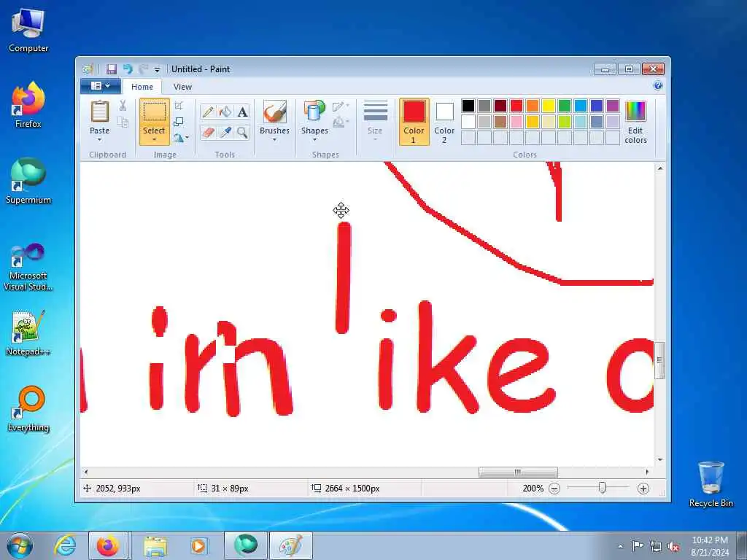Pick the purple color swatch
This screenshot has height=560, width=747.
tap(613, 105)
